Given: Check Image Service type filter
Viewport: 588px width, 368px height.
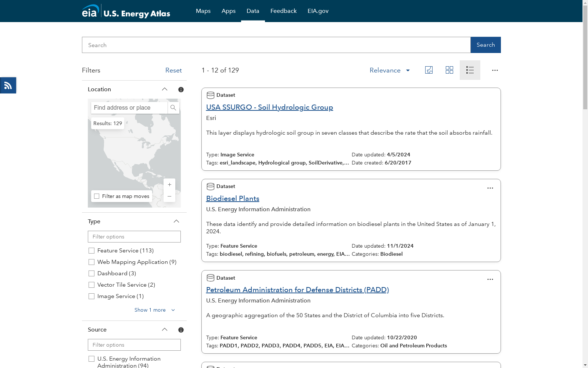Looking at the screenshot, I should coord(92,296).
